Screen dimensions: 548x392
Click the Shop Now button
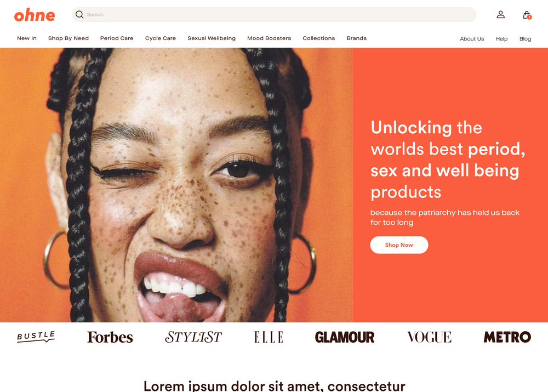(399, 245)
